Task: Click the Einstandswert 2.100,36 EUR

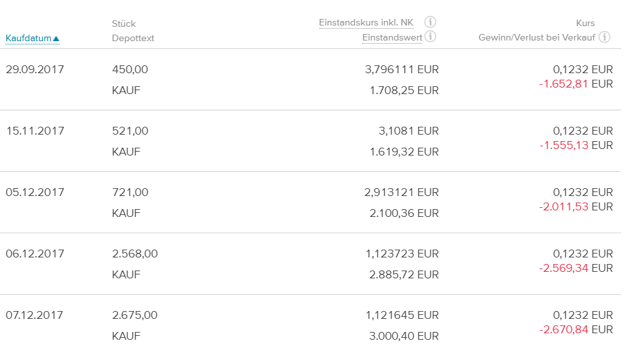Action: click(x=403, y=213)
